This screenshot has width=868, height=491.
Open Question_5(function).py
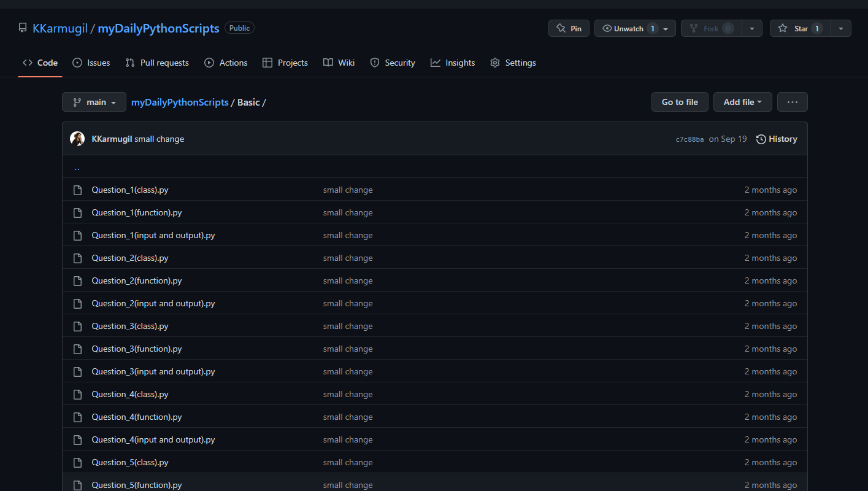(x=137, y=485)
